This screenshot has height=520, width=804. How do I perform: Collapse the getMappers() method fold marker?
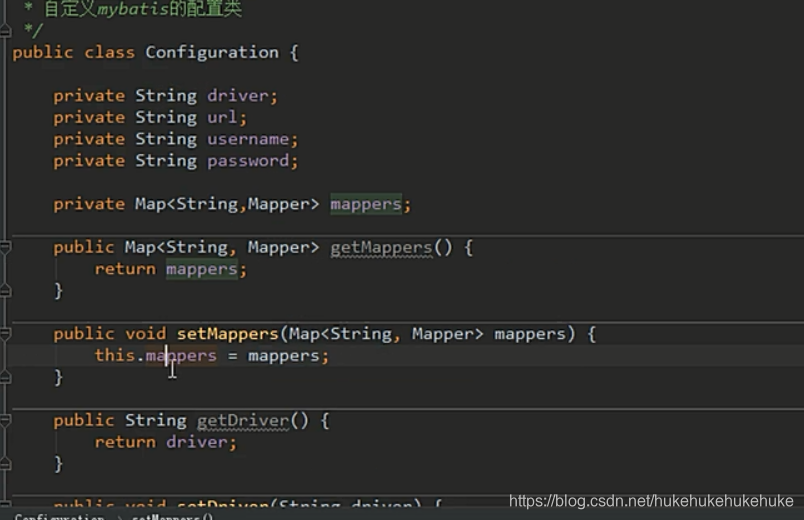(x=5, y=248)
